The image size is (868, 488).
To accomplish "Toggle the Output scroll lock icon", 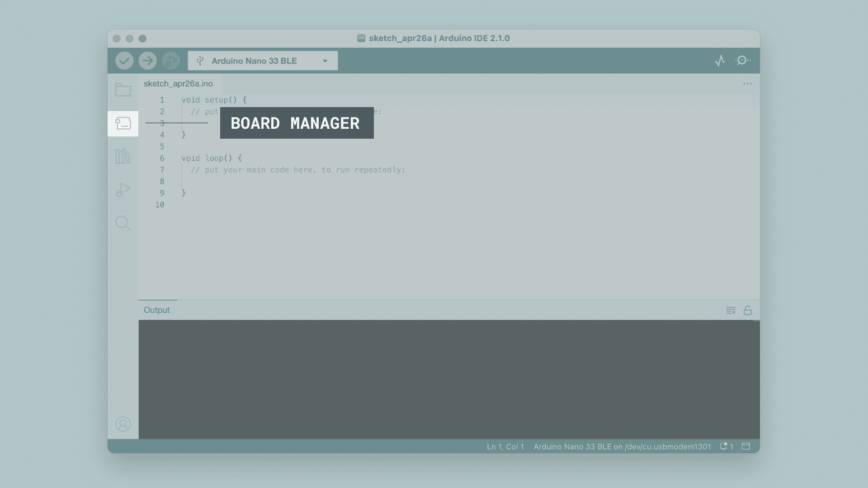I will [x=747, y=310].
